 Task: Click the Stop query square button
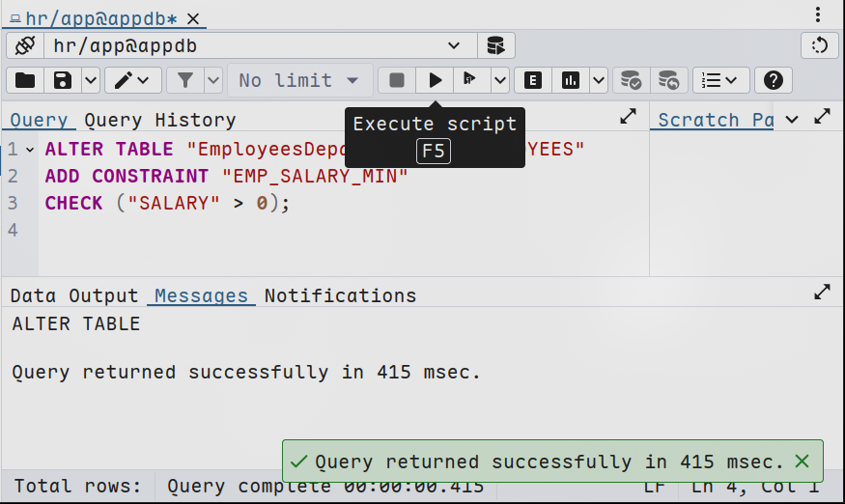point(397,80)
